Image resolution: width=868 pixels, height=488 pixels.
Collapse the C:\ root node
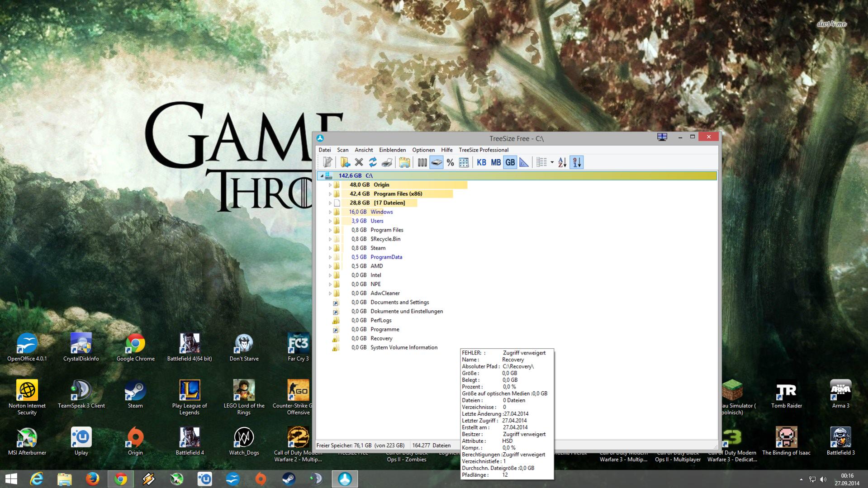click(x=322, y=176)
